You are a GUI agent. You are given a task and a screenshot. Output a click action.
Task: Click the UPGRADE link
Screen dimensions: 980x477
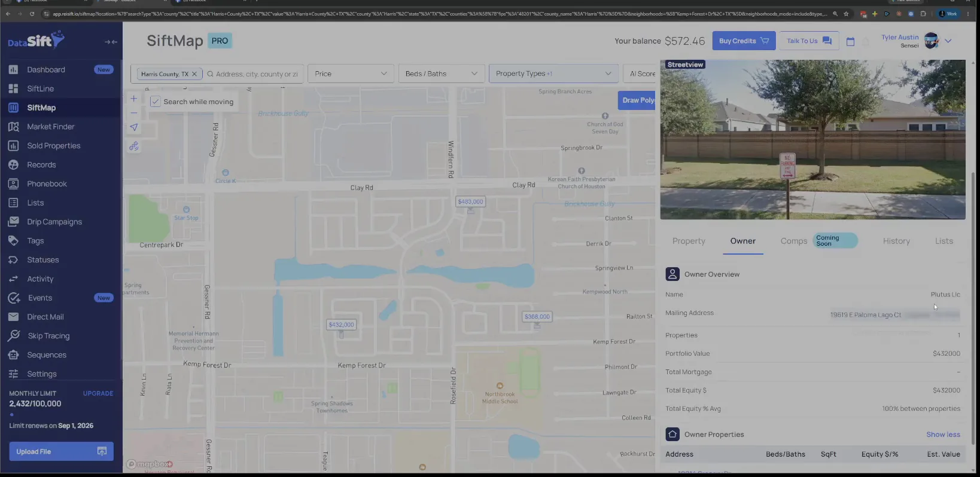(x=98, y=393)
